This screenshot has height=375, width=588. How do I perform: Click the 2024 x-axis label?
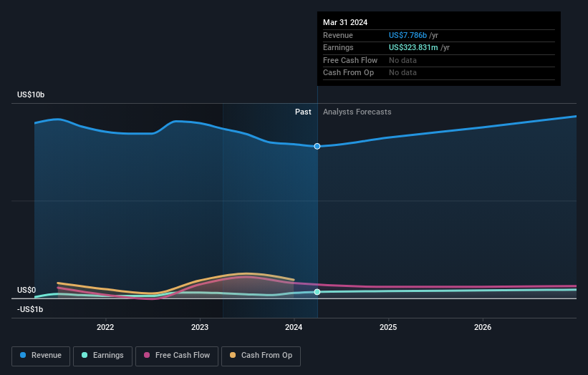point(294,327)
